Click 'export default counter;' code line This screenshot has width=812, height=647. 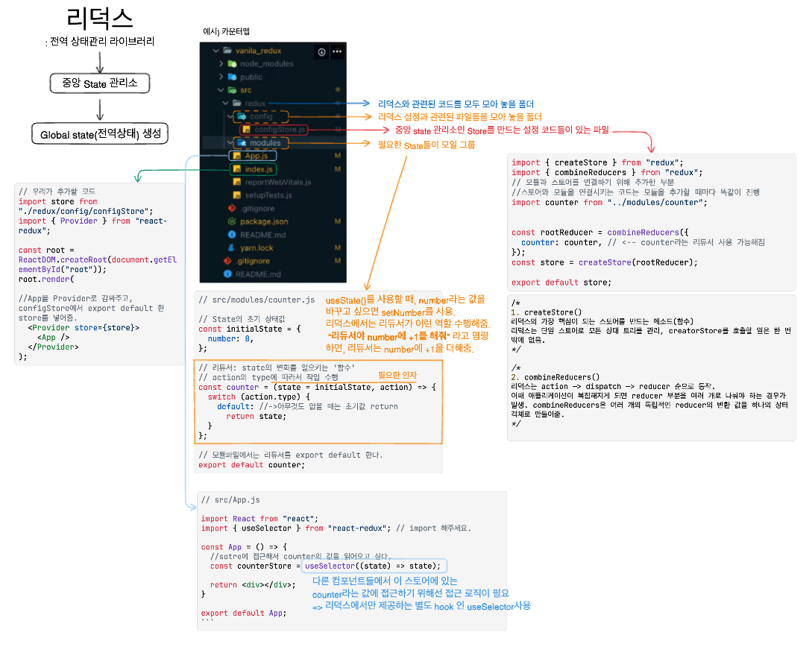(x=252, y=465)
